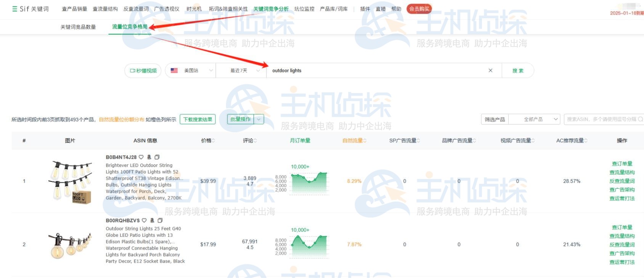Open B0B4NT4J28 on Amazon via the Amazon icon

(x=149, y=157)
